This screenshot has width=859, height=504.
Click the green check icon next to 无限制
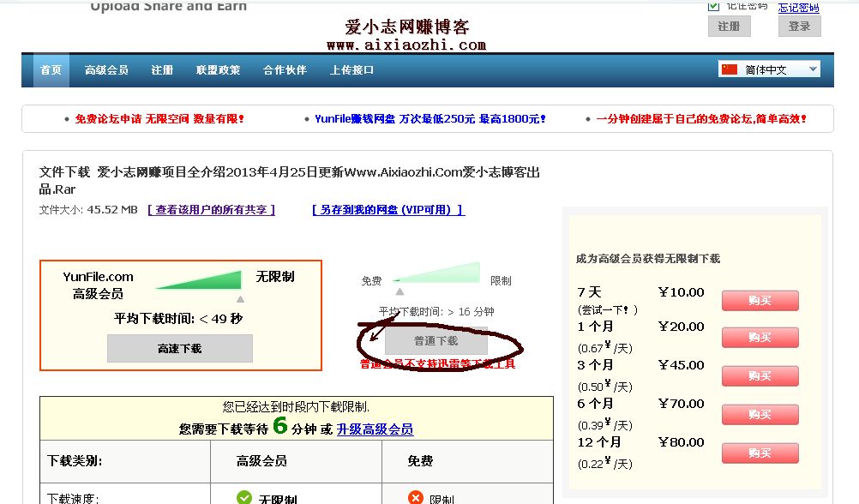[244, 497]
